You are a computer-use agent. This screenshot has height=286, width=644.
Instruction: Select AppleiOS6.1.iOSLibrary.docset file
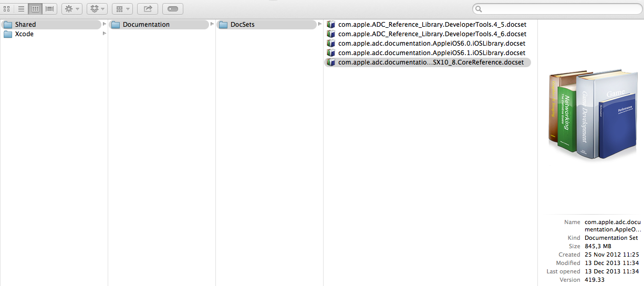(428, 53)
